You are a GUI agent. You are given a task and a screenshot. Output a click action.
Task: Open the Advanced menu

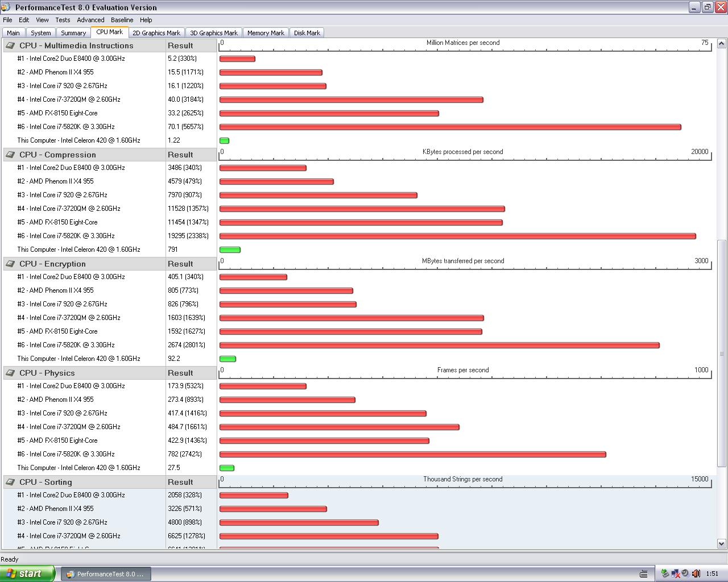(90, 20)
